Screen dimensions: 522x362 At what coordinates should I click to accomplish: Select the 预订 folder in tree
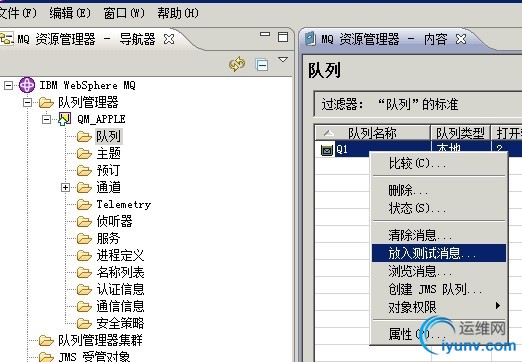click(108, 170)
